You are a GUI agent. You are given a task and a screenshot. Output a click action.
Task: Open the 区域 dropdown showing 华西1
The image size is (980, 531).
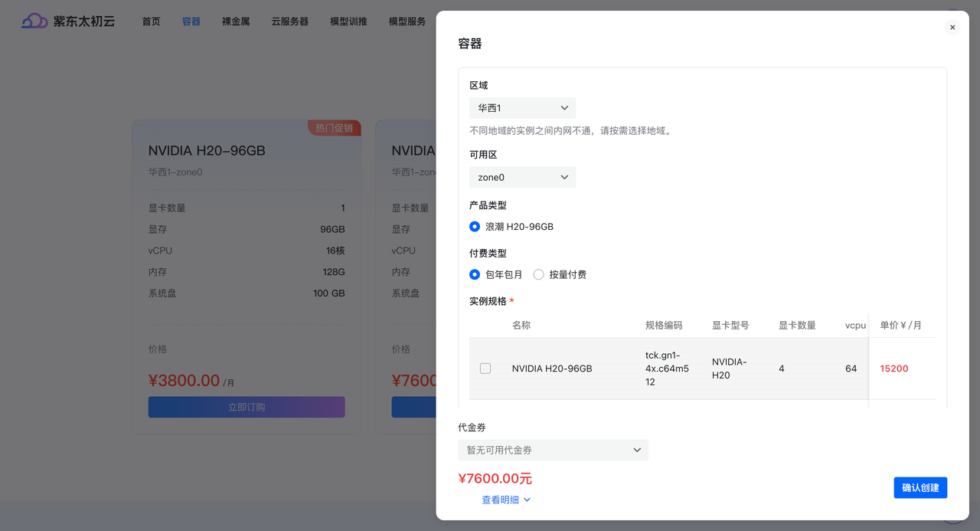[522, 107]
